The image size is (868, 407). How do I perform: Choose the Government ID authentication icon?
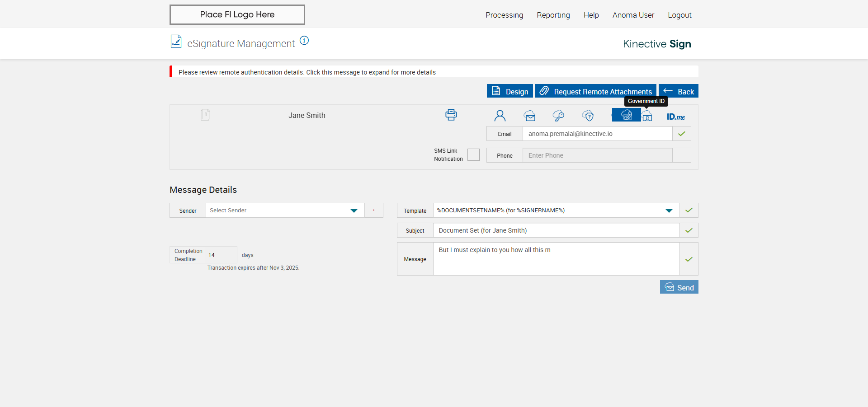(647, 117)
